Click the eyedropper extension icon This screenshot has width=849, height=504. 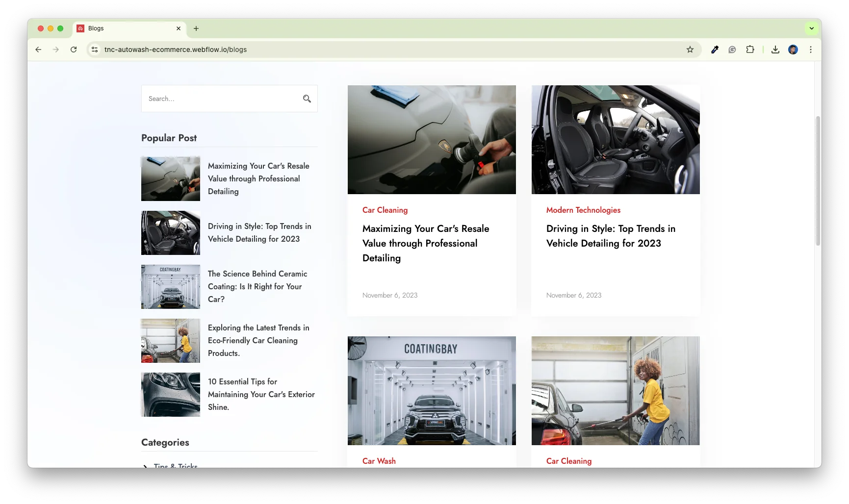click(715, 50)
